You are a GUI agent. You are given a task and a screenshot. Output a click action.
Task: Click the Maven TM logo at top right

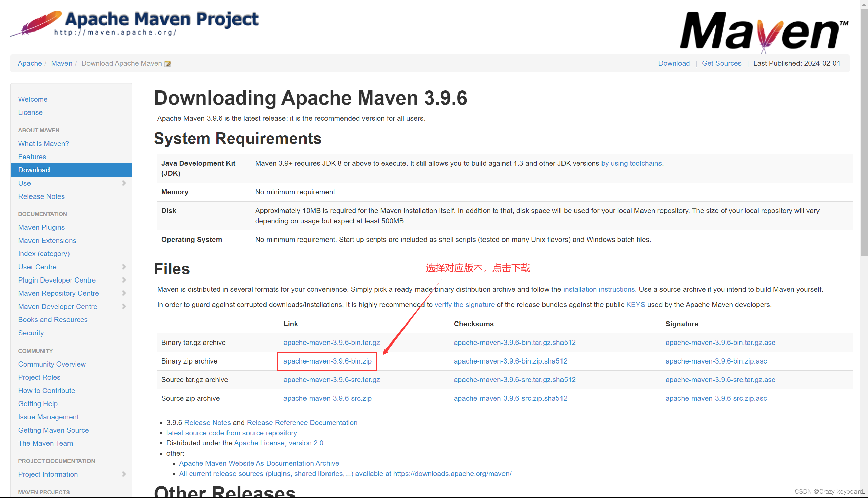tap(763, 32)
